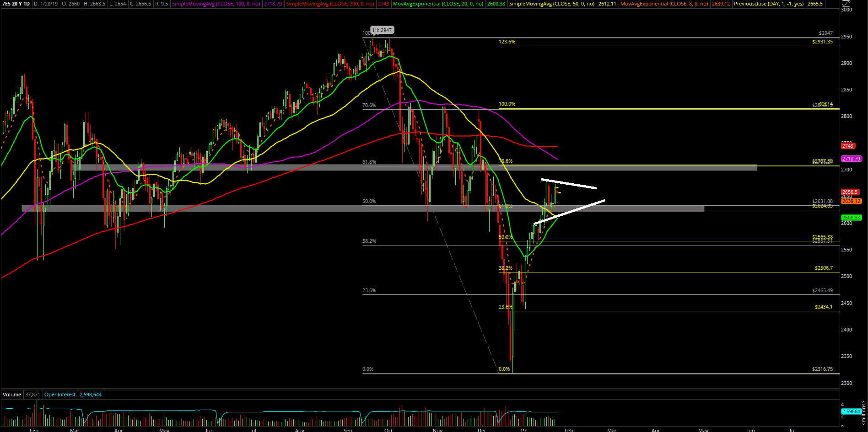Click the cyan 2.59864 open interest tag
Image resolution: width=868 pixels, height=432 pixels.
tap(851, 411)
